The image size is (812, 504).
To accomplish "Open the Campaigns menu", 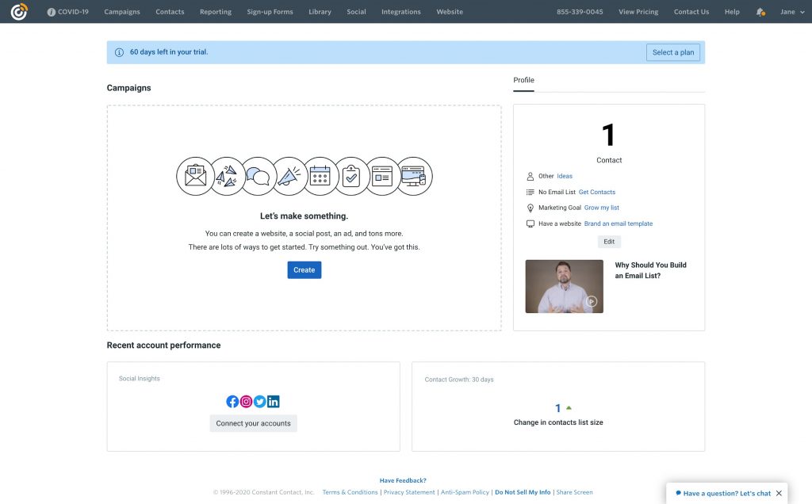I will [122, 12].
